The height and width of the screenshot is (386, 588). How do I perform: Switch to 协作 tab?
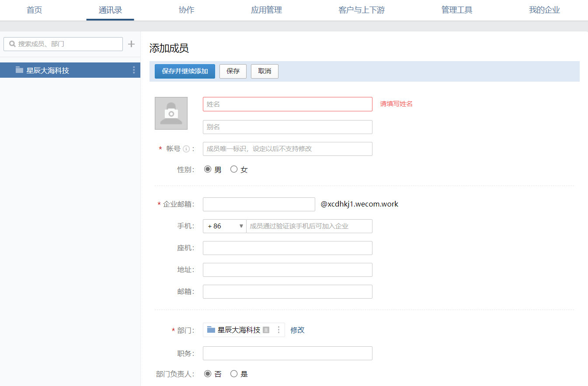pyautogui.click(x=187, y=10)
